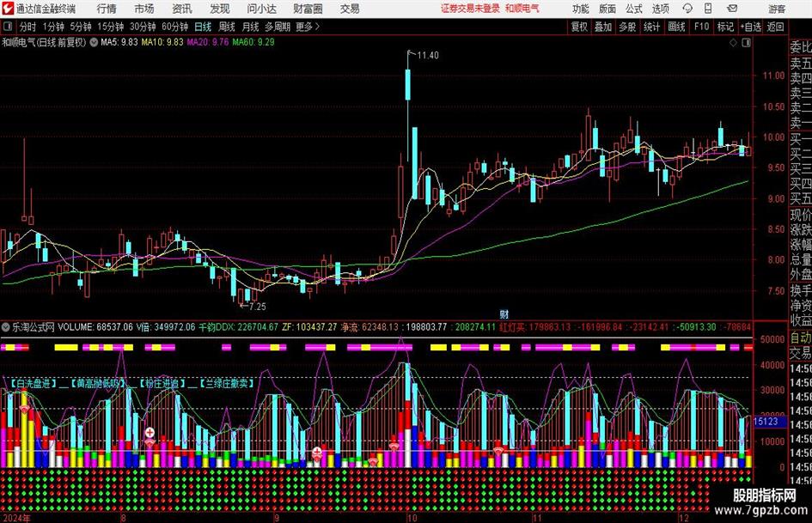
Task: Click the MA60: 9.29 indicator label
Action: [x=253, y=42]
